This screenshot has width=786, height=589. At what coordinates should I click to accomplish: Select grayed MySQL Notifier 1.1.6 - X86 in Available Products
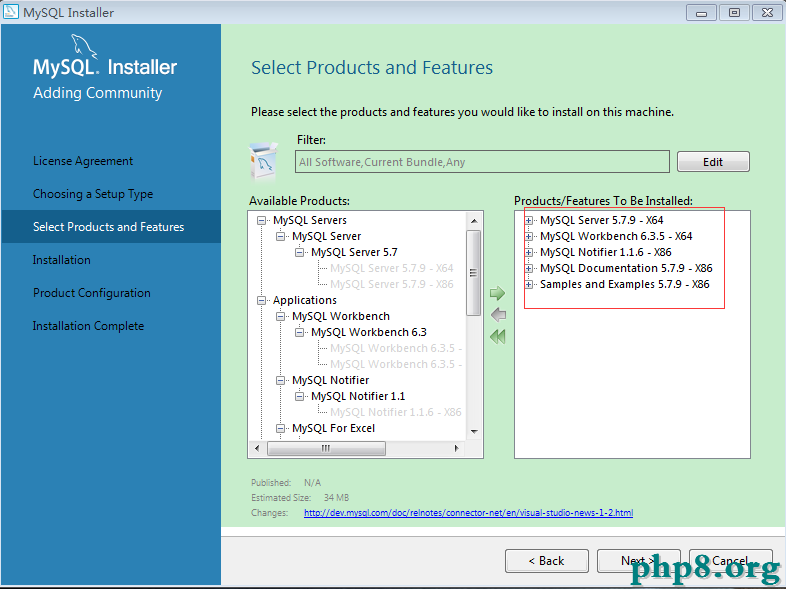396,413
